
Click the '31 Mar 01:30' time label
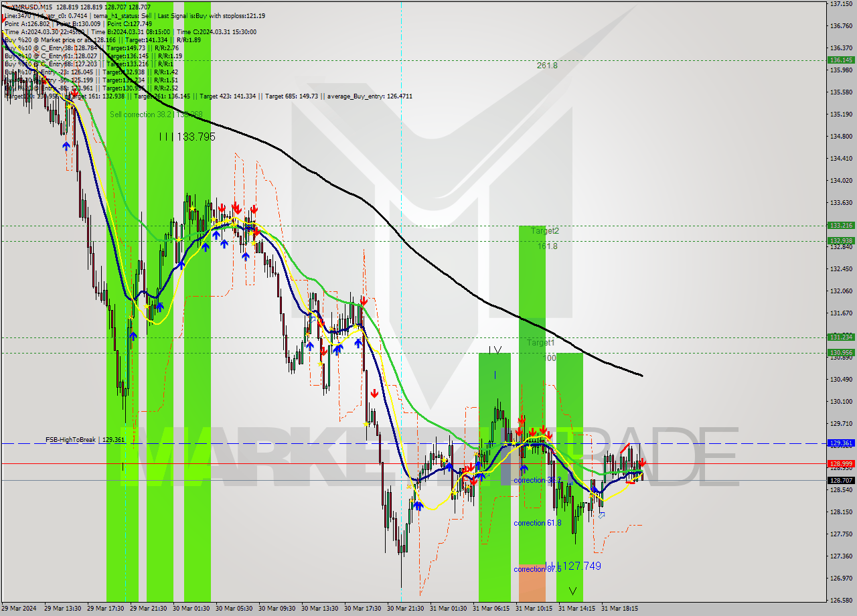point(449,609)
